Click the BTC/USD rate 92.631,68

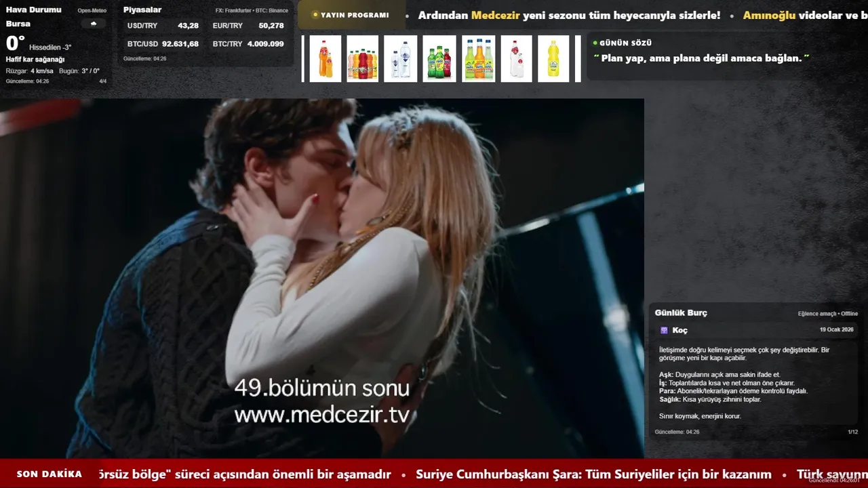tap(180, 44)
